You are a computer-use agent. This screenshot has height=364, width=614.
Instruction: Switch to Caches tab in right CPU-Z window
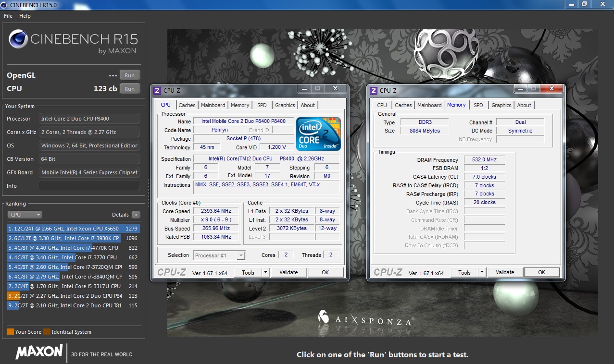click(403, 105)
